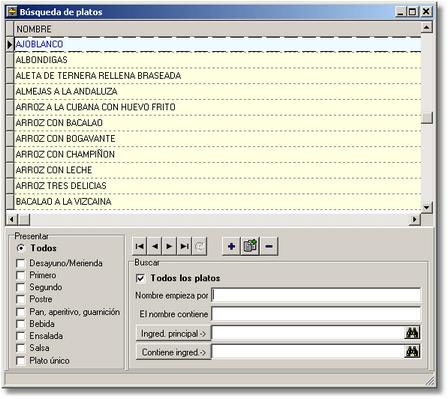Click the Ingred. principal text field

308,333
